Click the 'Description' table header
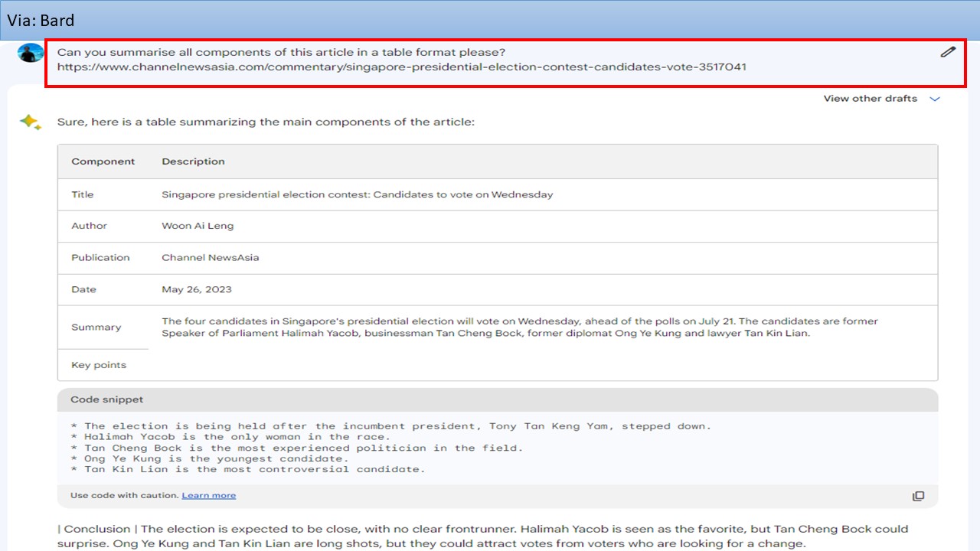Image resolution: width=980 pixels, height=551 pixels. click(x=193, y=161)
